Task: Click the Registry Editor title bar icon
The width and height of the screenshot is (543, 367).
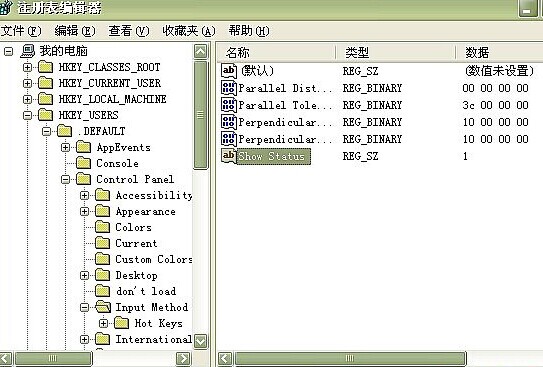Action: pyautogui.click(x=6, y=7)
